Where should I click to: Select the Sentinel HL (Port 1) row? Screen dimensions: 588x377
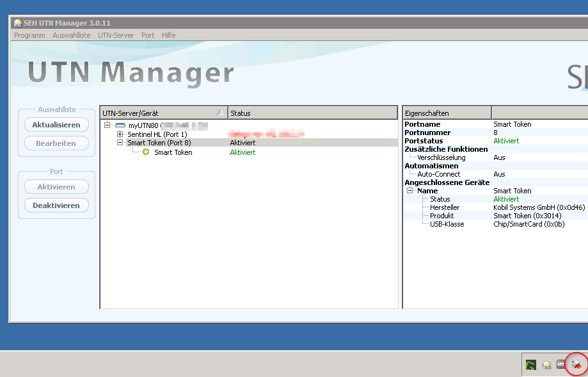coord(249,134)
